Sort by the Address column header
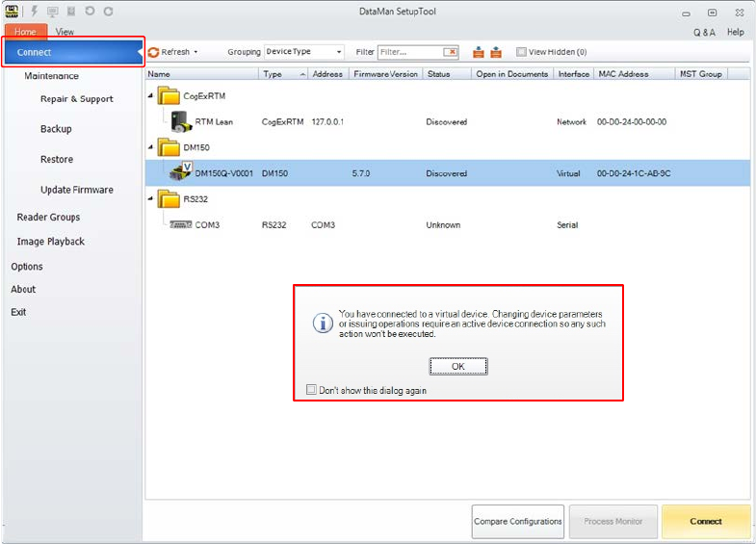This screenshot has width=756, height=544. coord(327,74)
